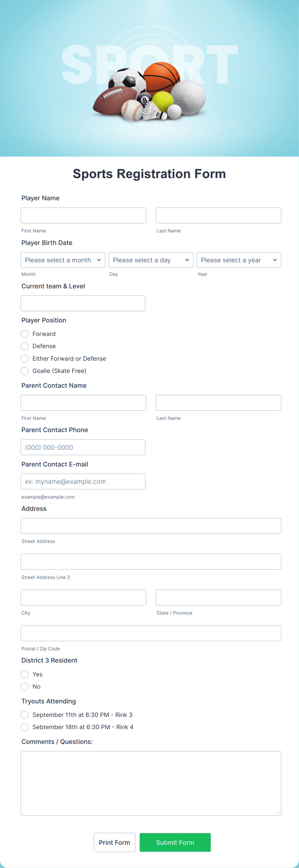Open the month dropdown

click(x=63, y=260)
